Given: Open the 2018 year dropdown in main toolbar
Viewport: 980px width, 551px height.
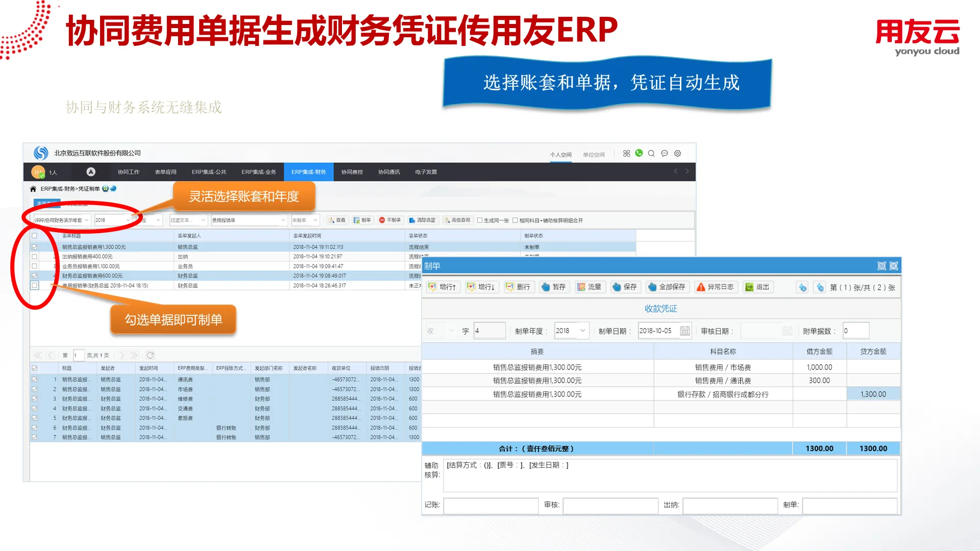Looking at the screenshot, I should [x=113, y=220].
